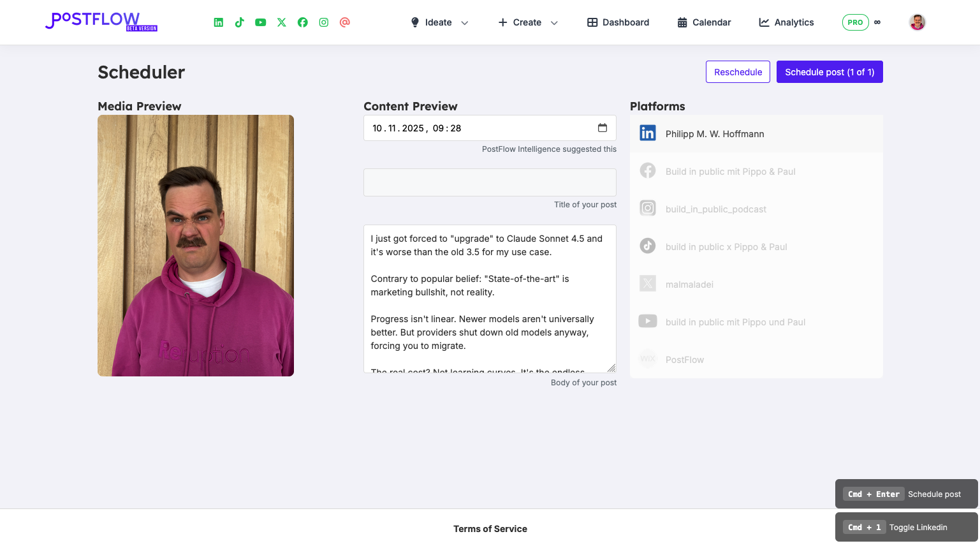Viewport: 980px width, 548px height.
Task: Open the date picker with the calendar icon
Action: tap(603, 128)
